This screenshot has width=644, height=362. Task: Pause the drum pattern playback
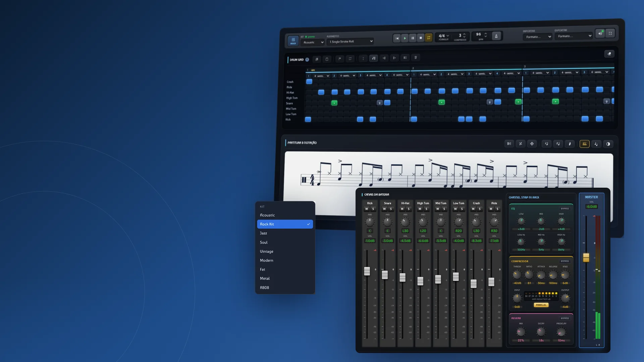413,38
